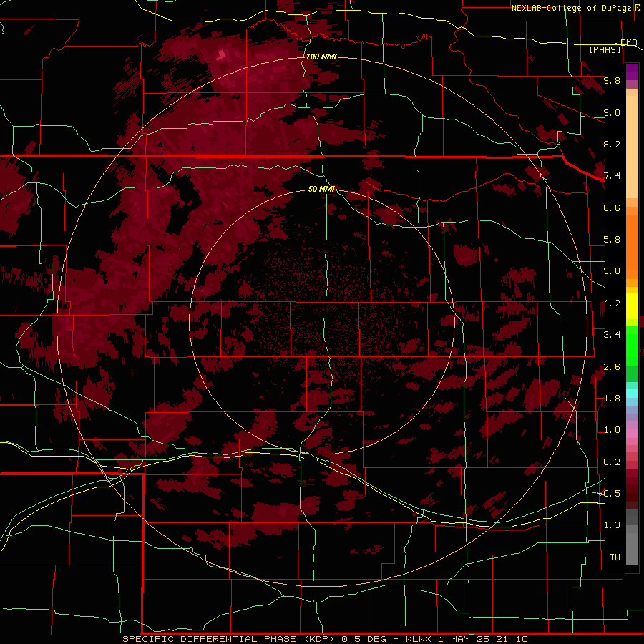Click the 6.6 value on the color scale
Screen dimensions: 644x644
tap(612, 208)
